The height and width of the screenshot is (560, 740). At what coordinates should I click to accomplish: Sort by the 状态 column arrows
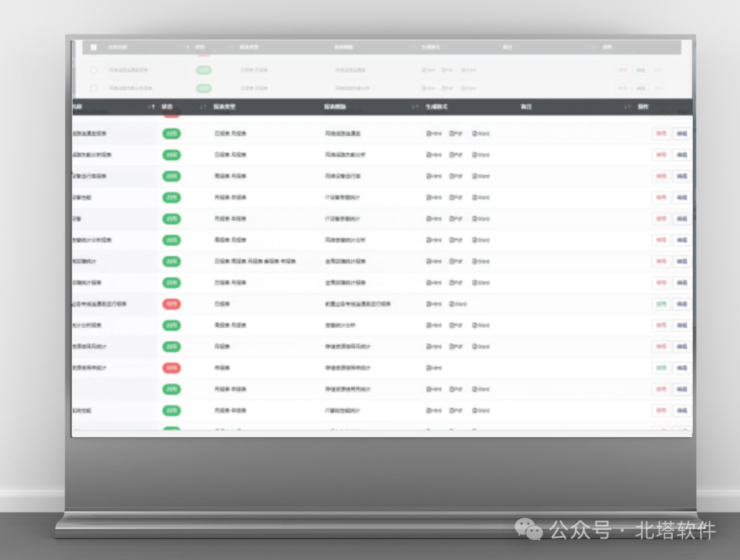(x=203, y=107)
